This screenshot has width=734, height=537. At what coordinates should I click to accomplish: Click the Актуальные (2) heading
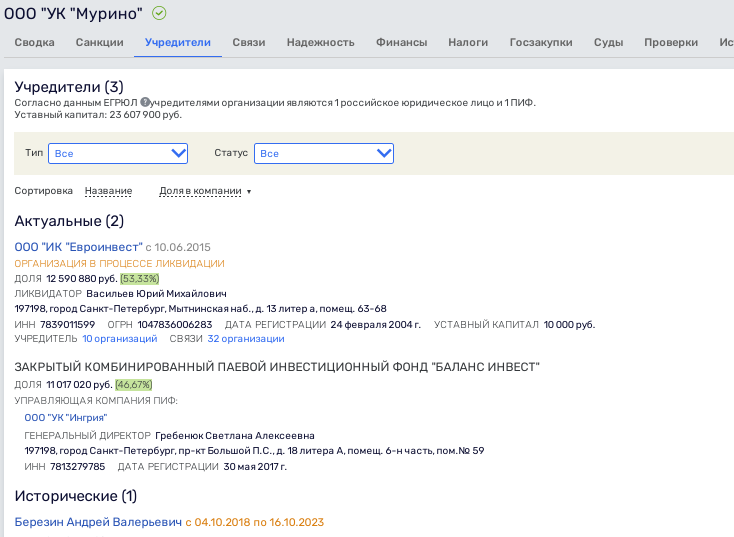point(69,221)
